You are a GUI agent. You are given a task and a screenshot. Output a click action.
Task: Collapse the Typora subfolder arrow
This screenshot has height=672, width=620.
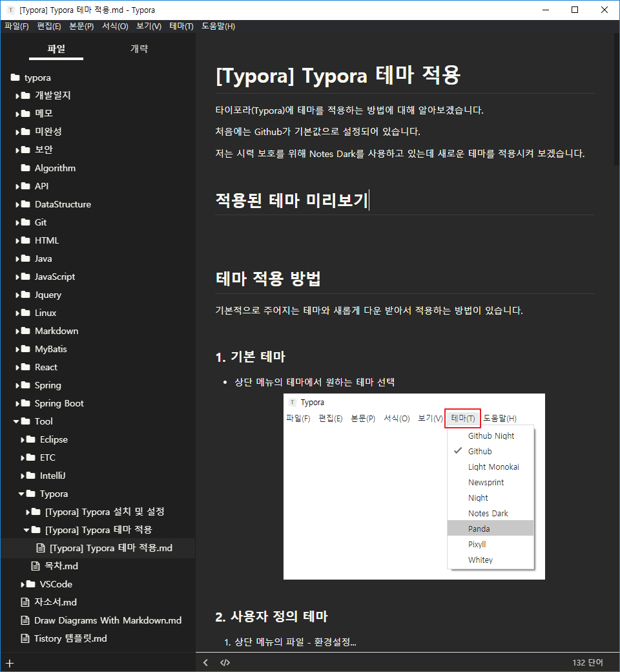tap(21, 494)
